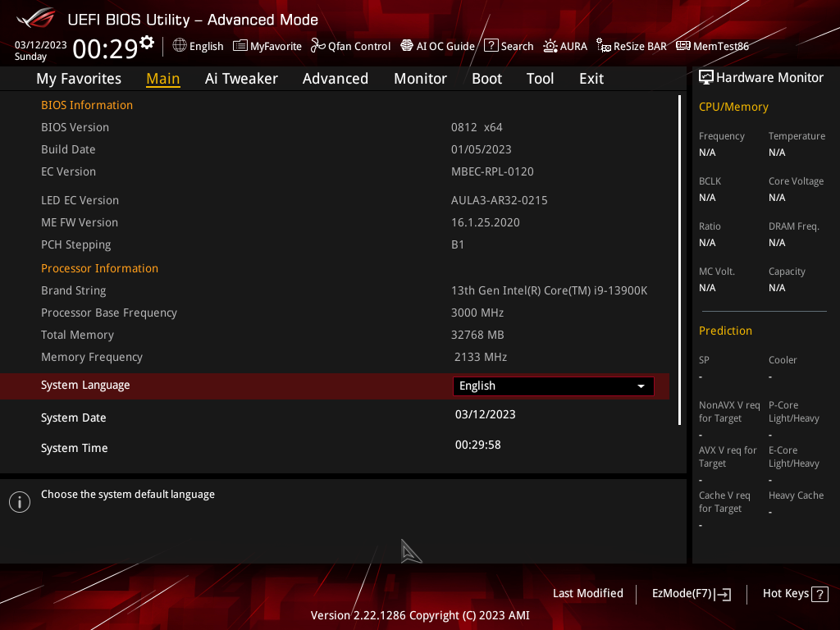This screenshot has height=630, width=840.
Task: Click the EC Version value MBEC-RPL-0120
Action: click(x=492, y=172)
